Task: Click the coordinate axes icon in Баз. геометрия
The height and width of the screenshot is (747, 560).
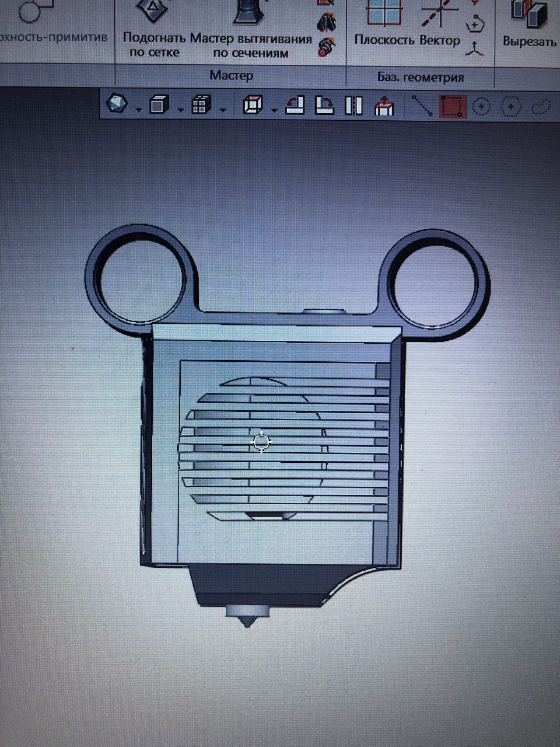Action: click(475, 50)
